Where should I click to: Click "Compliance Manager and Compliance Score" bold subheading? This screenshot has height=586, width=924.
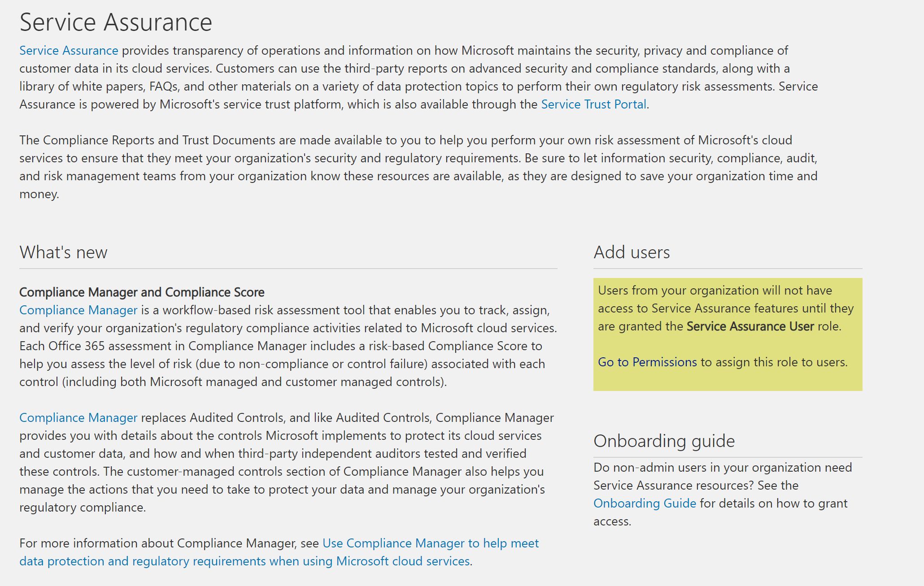(142, 292)
